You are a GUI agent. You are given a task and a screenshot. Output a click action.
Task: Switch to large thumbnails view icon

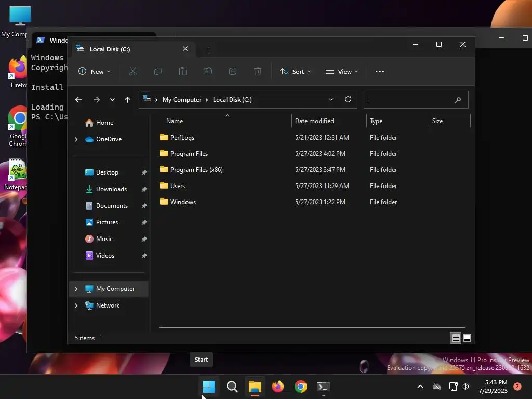(467, 338)
